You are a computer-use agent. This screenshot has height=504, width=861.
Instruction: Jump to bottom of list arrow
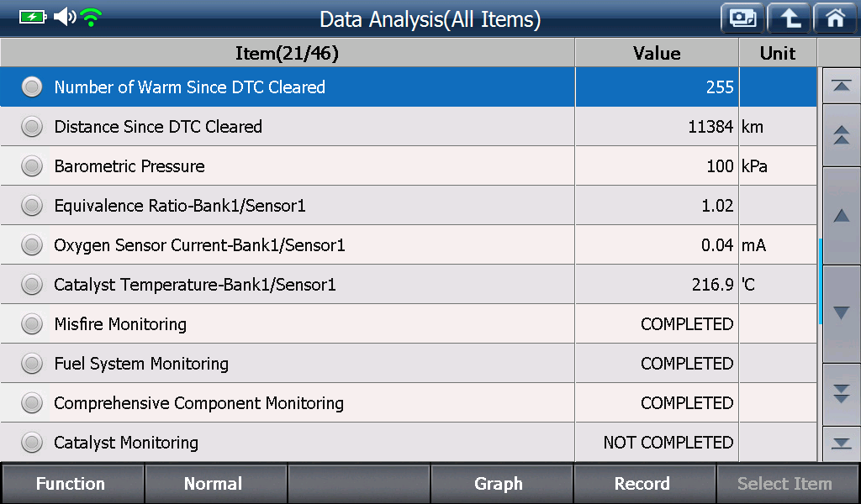coord(841,444)
